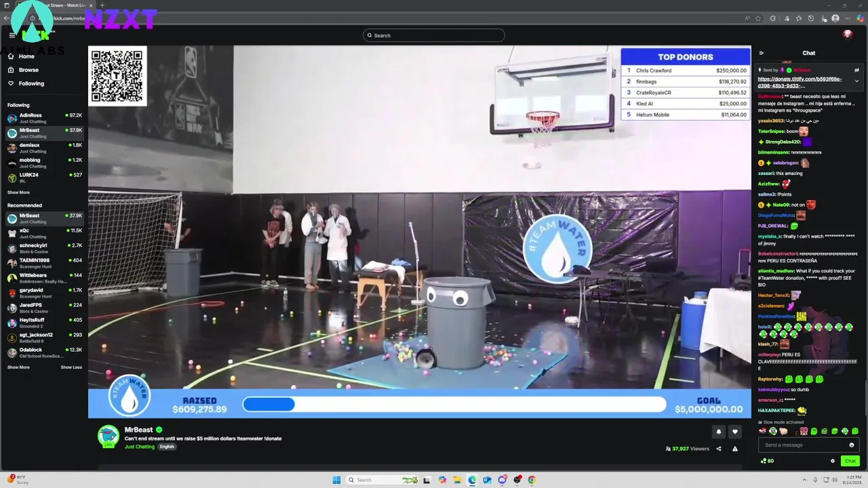
Task: Toggle follow heart button for MrBeast
Action: (735, 432)
